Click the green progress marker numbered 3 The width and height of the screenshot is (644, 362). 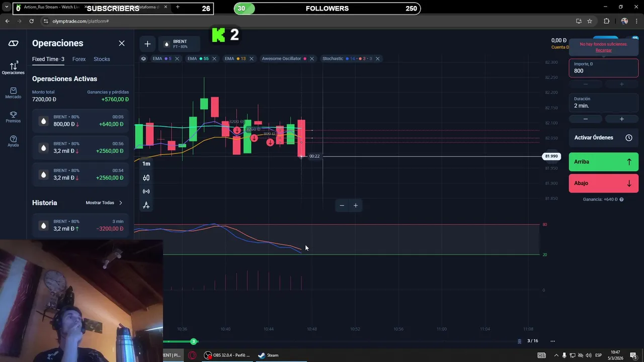(x=193, y=341)
